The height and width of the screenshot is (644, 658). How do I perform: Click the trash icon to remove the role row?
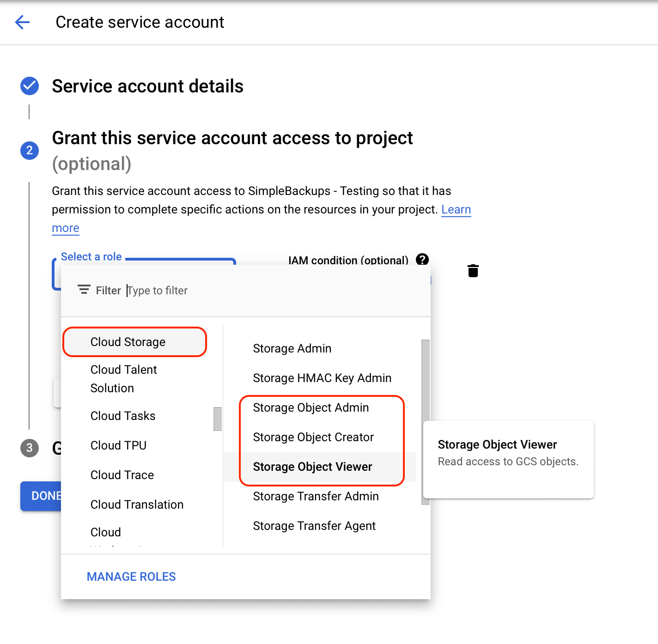(x=473, y=271)
